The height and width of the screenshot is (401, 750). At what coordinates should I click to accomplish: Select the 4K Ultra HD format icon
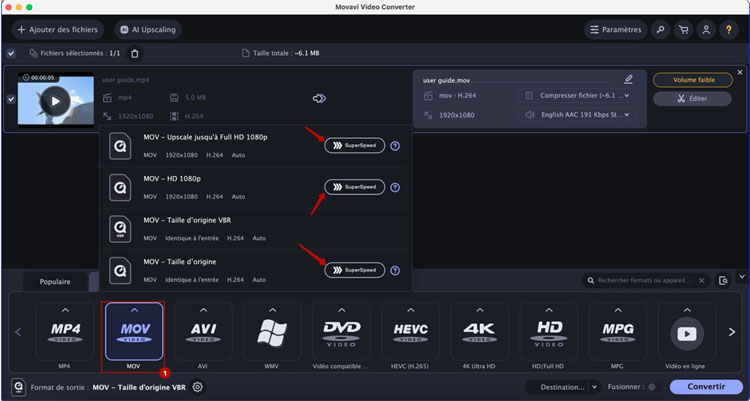[x=479, y=331]
